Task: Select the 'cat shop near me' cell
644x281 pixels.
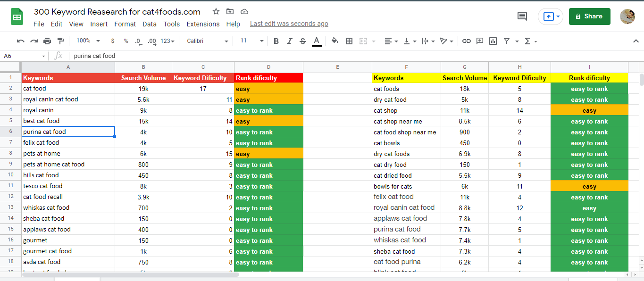Action: tap(406, 121)
